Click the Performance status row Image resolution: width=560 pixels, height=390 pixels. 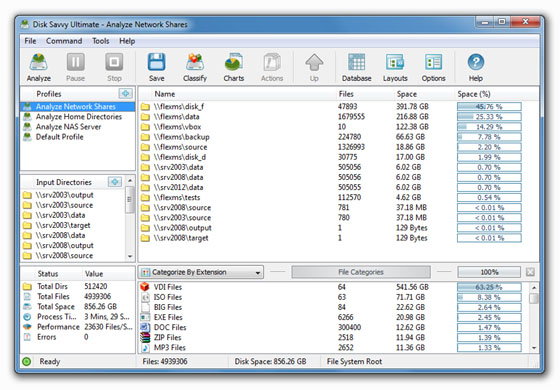(x=78, y=327)
